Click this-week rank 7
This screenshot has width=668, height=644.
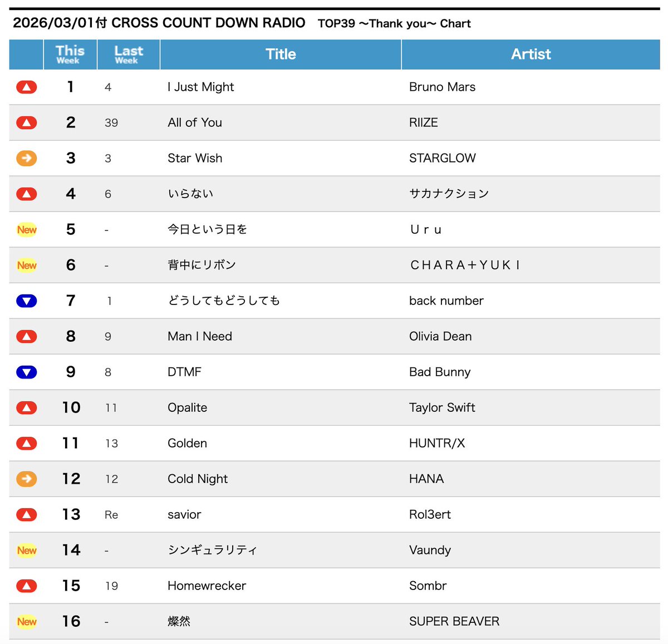pos(71,301)
